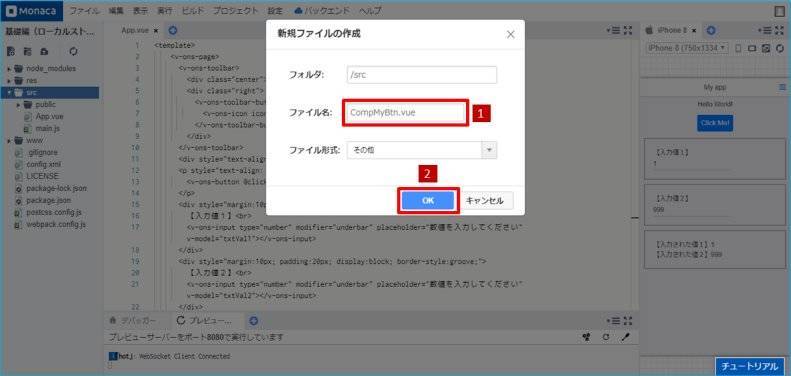Viewport: 791px width, 376px height.
Task: Open the iPhone 8 device size dropdown
Action: pos(687,48)
